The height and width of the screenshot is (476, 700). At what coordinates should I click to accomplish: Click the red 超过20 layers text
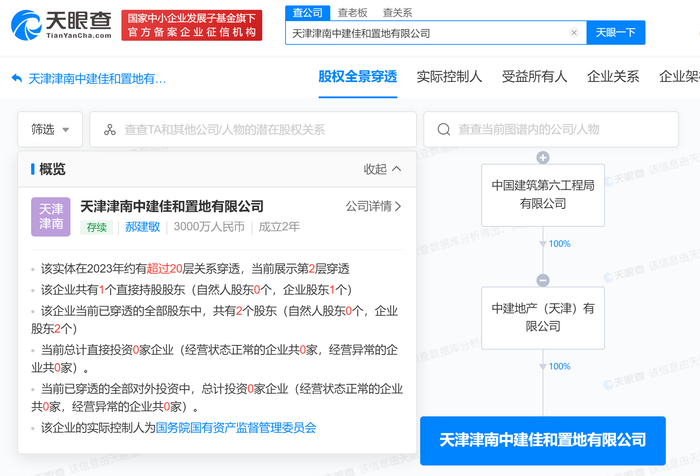pyautogui.click(x=165, y=268)
